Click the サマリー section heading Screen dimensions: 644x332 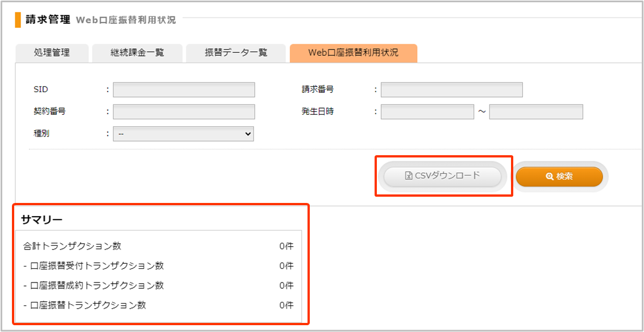coord(41,219)
